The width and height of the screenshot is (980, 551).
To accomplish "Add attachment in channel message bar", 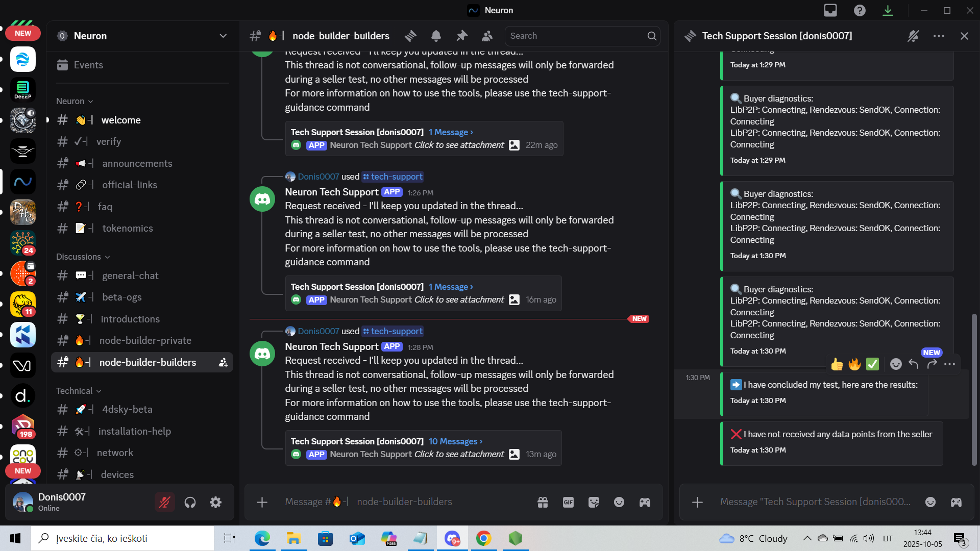I will click(x=262, y=502).
